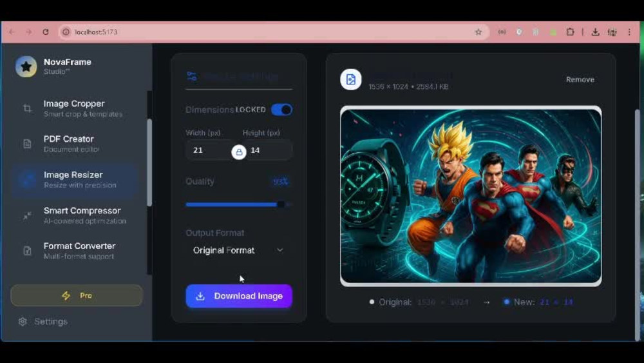The width and height of the screenshot is (644, 363).
Task: Click the Height (px) input field
Action: [x=268, y=150]
